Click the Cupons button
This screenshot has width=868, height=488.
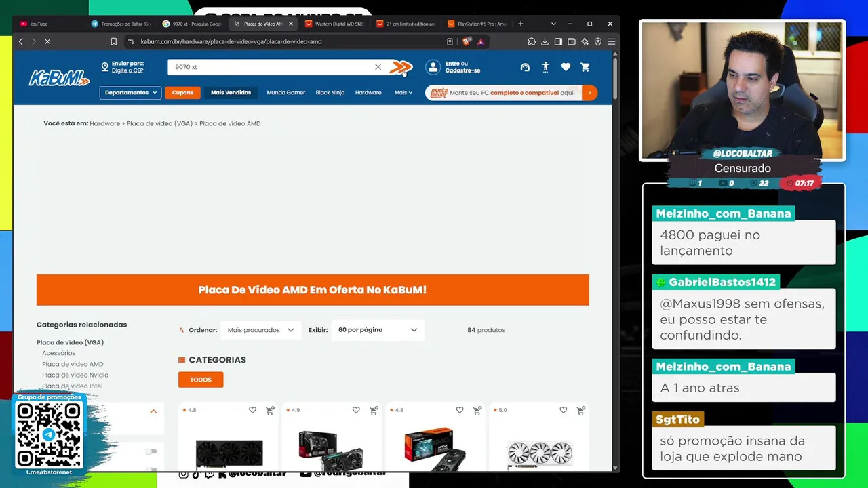pos(182,93)
